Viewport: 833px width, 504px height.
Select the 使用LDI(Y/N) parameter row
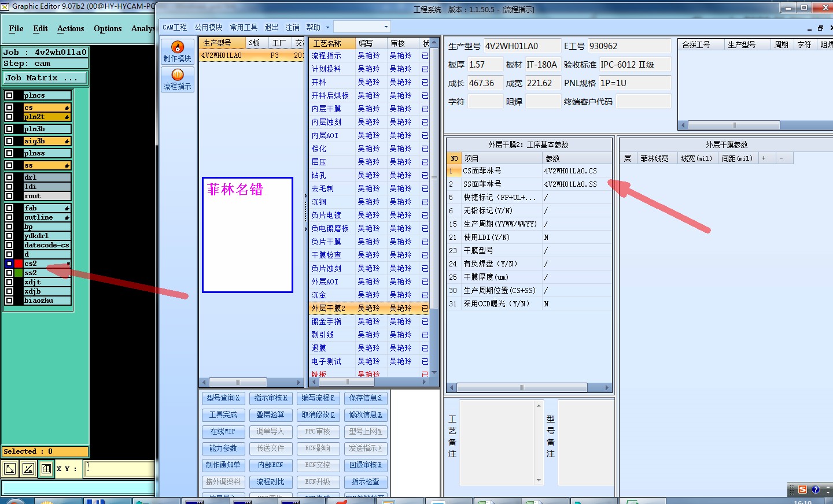(x=529, y=238)
